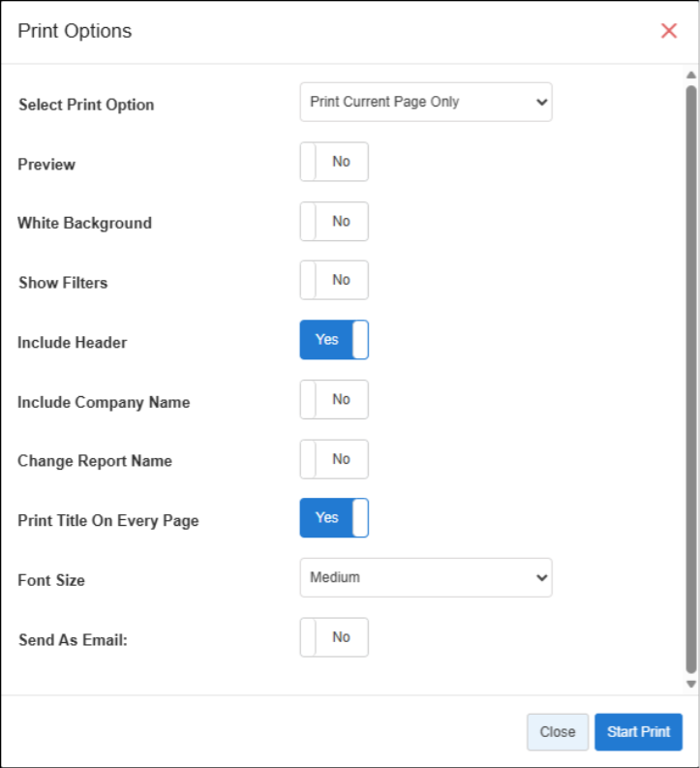Viewport: 700px width, 768px height.
Task: Click the Close button in the footer
Action: 557,732
